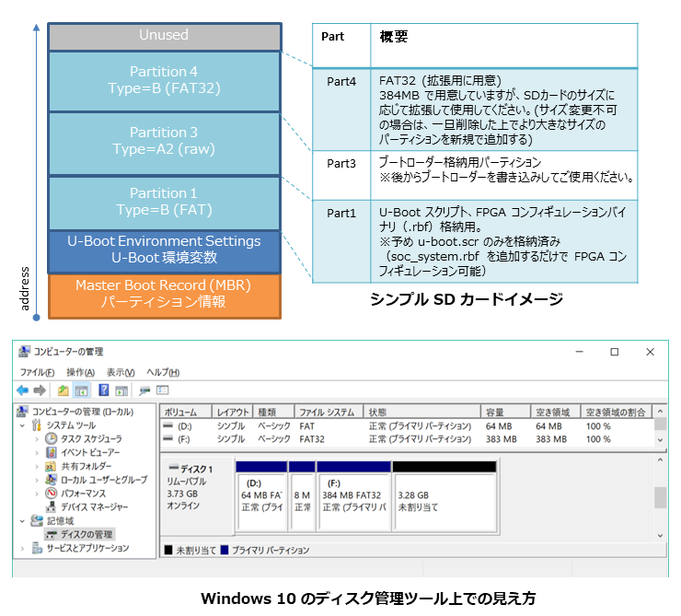Screen dimensions: 681x616
Task: Open the Action (操作) menu
Action: pyautogui.click(x=80, y=372)
